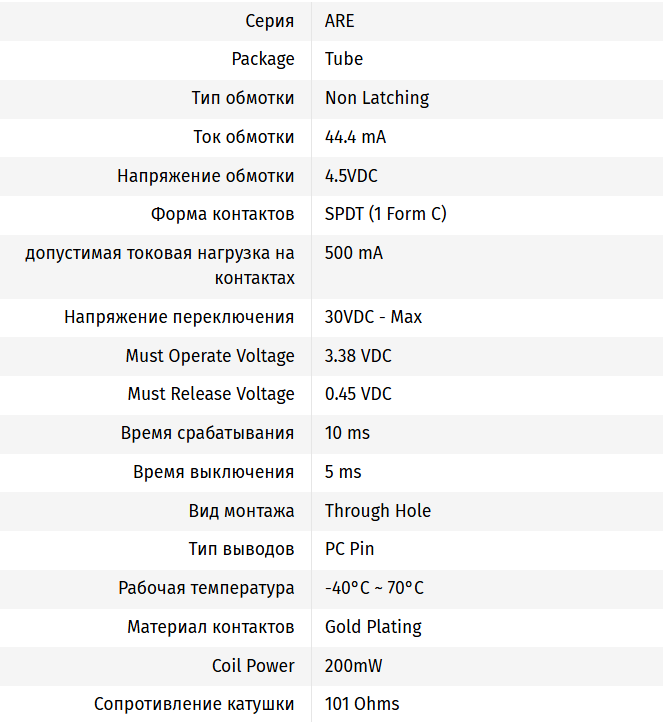Select the "Non Latching" coil type value
663x722 pixels.
(377, 98)
